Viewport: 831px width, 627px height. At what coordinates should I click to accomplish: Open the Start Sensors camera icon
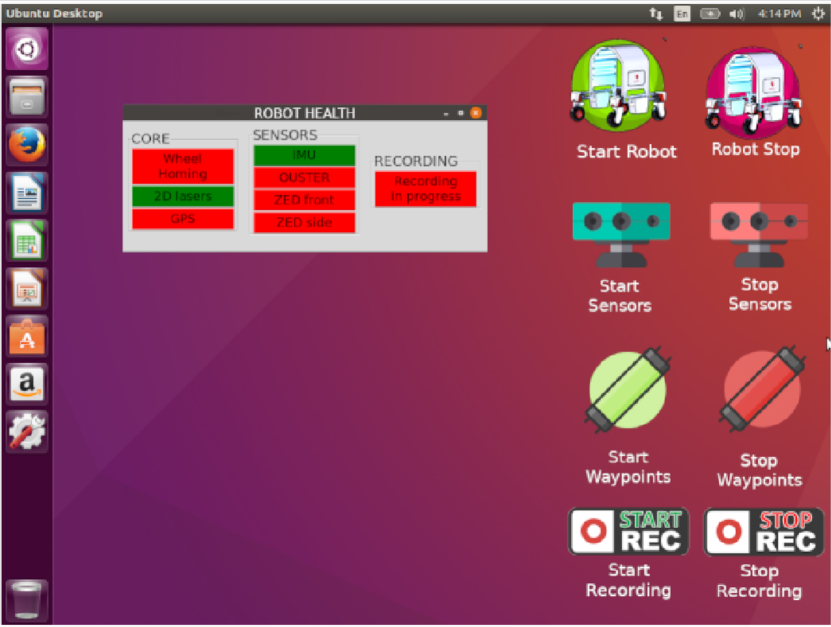pos(621,234)
